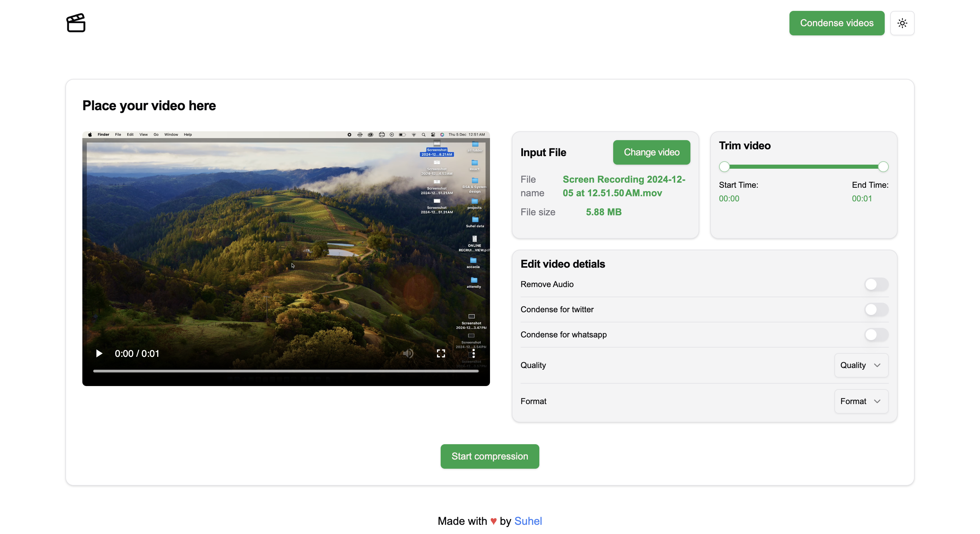Turn on Condense for twitter toggle
This screenshot has width=980, height=534.
[876, 309]
